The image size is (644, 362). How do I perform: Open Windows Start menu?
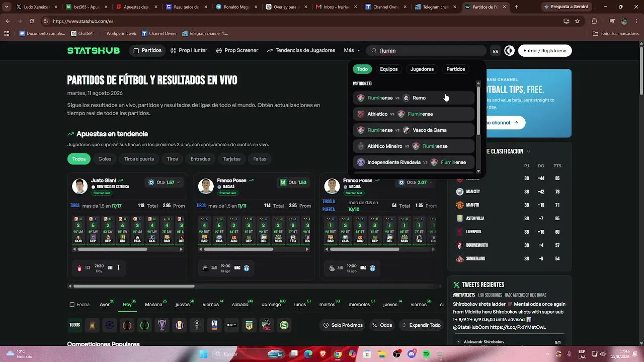pos(203,354)
